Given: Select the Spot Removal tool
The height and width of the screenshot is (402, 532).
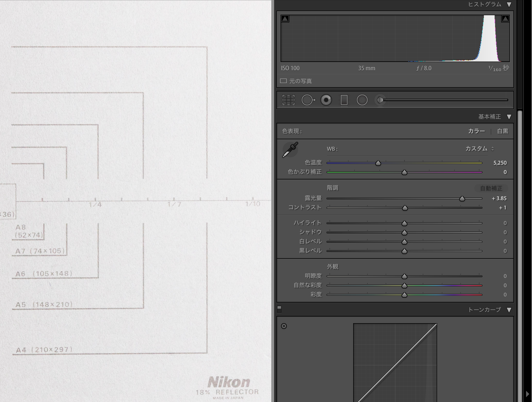Looking at the screenshot, I should pos(308,100).
